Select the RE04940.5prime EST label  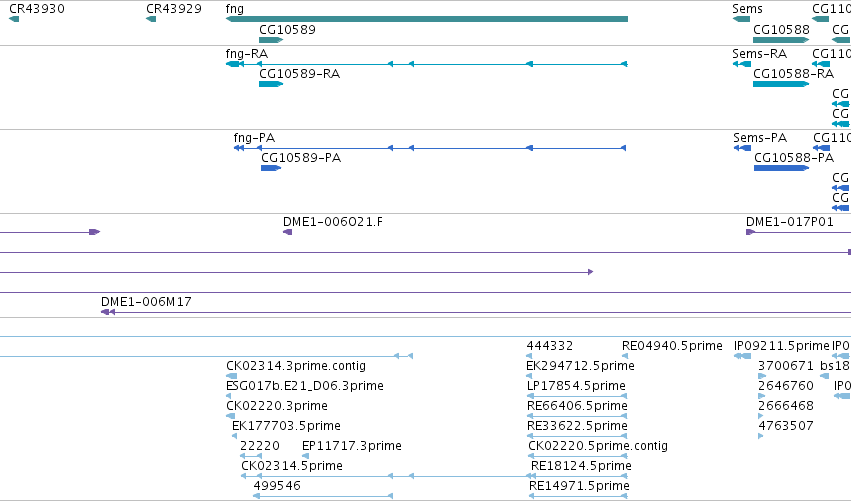pyautogui.click(x=672, y=346)
